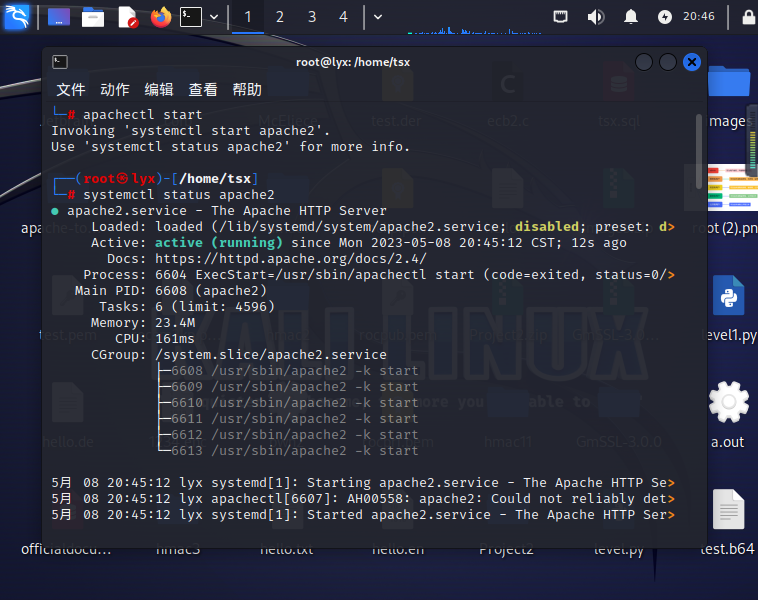Click the show desktop panel icon
The width and height of the screenshot is (758, 600).
[59, 17]
